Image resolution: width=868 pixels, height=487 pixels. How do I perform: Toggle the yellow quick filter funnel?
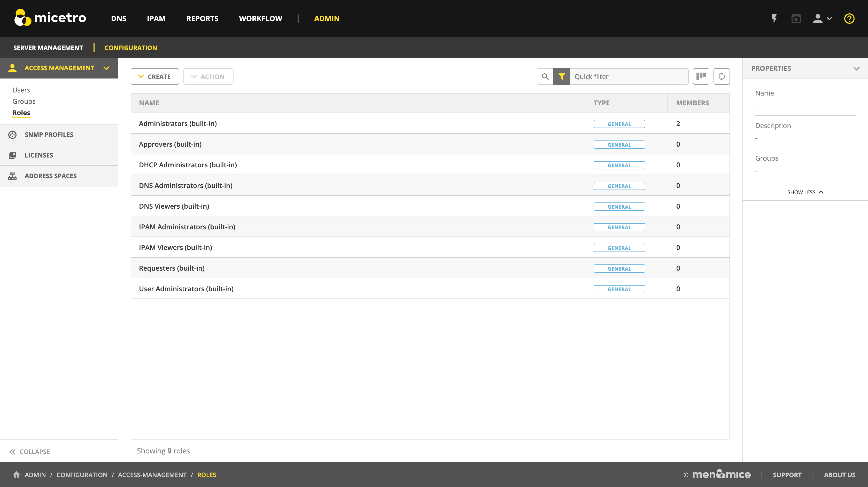(x=561, y=76)
